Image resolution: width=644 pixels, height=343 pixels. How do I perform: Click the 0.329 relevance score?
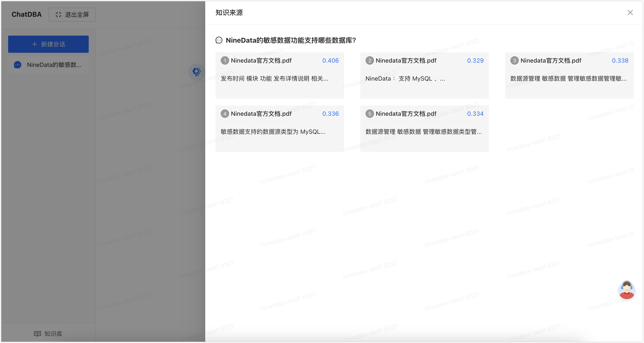[475, 60]
